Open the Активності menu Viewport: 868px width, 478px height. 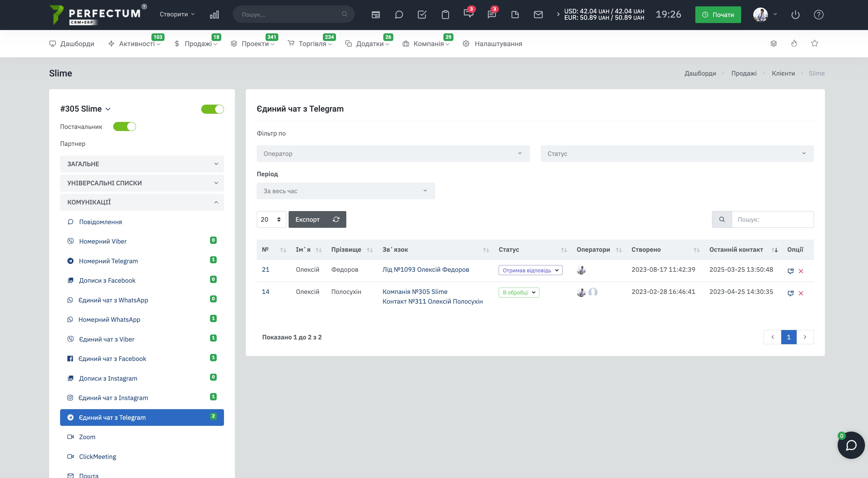point(134,44)
